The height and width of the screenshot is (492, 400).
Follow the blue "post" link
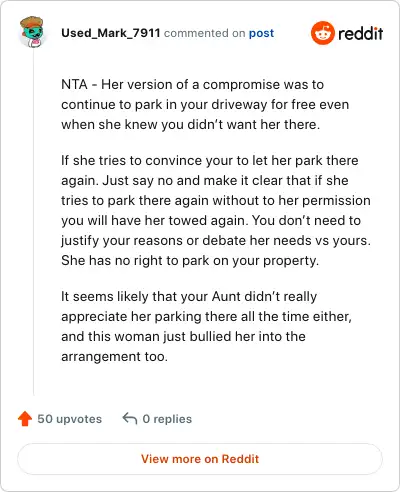(262, 33)
